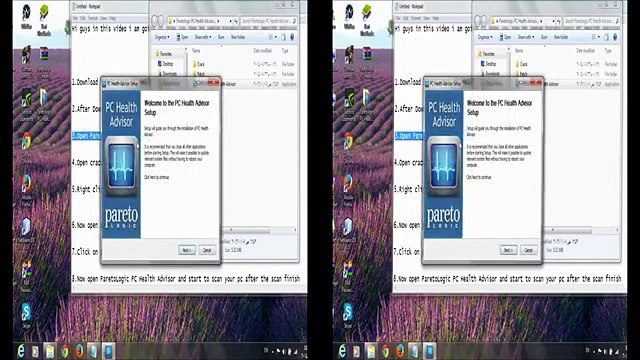Sort by Date modified in right copy's Explorer
640x360 pixels.
pos(585,51)
